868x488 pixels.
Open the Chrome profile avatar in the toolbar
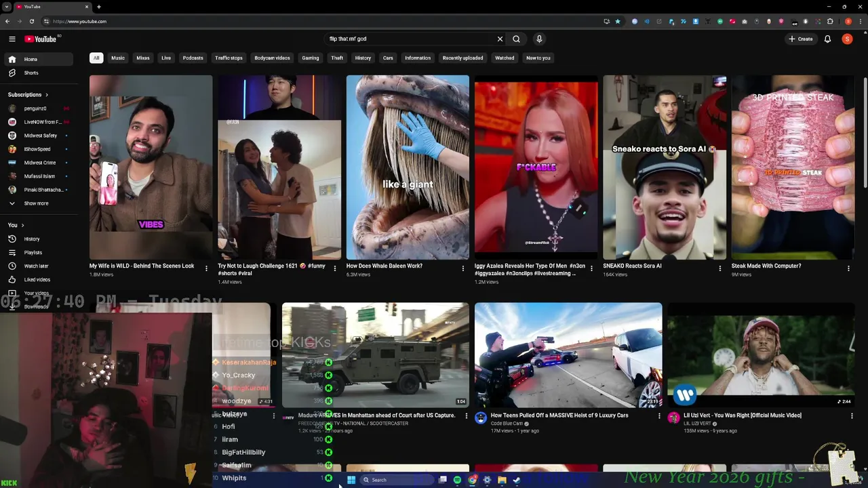pyautogui.click(x=848, y=21)
